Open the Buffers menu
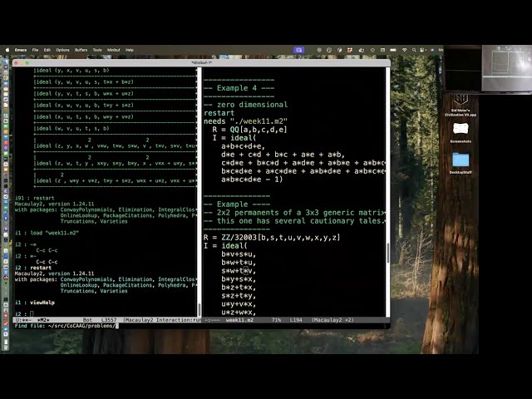532x399 pixels. 81,50
